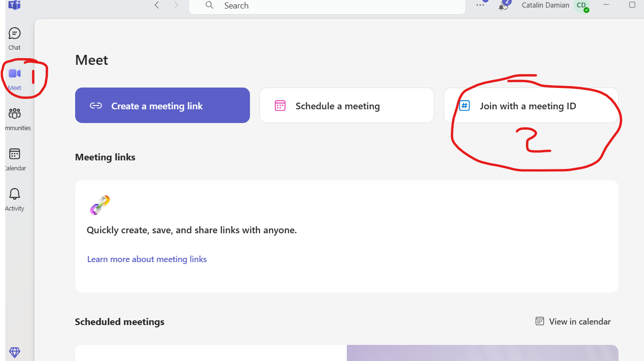
Task: Maximize the Teams window
Action: [632, 5]
